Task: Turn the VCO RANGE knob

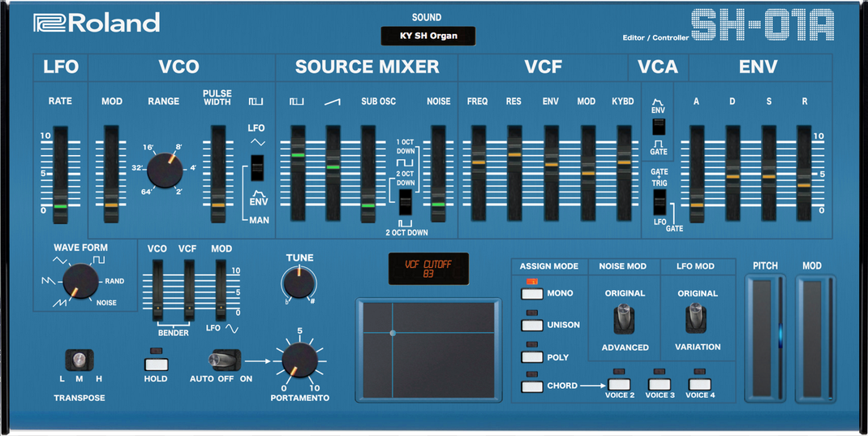Action: (165, 170)
